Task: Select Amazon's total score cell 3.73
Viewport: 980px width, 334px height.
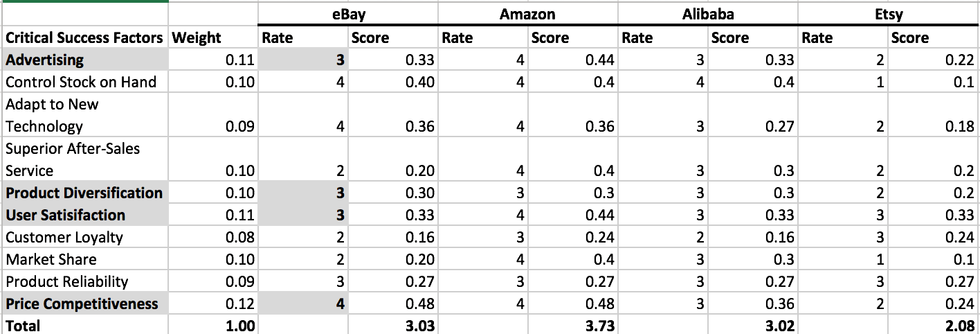Action: coord(572,325)
